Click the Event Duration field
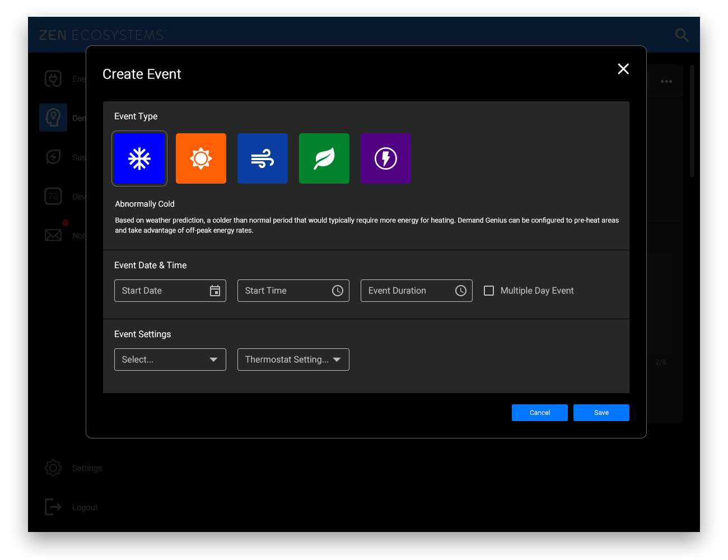 coord(417,291)
